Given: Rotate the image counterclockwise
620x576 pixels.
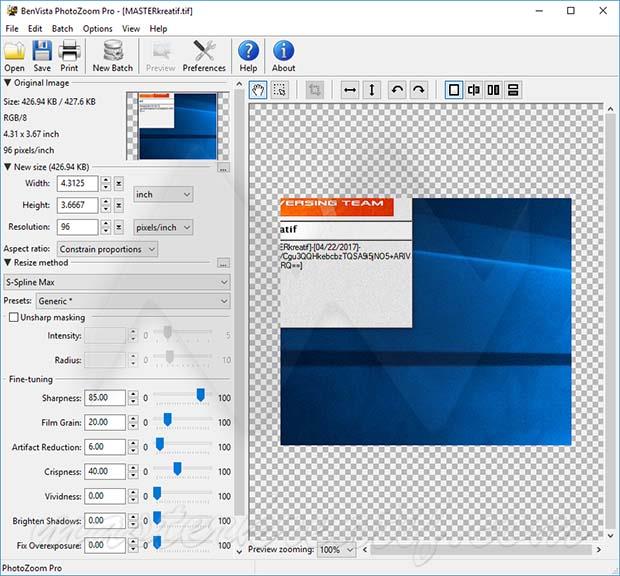Looking at the screenshot, I should [x=397, y=90].
